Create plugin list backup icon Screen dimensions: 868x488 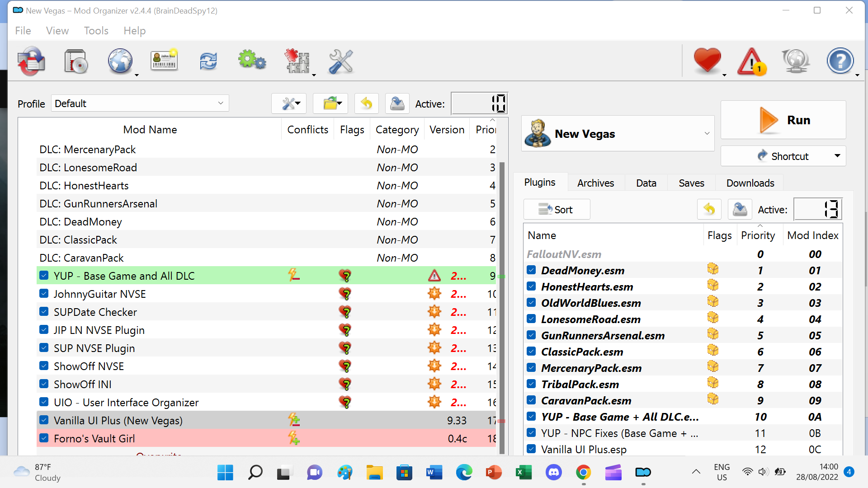point(740,209)
